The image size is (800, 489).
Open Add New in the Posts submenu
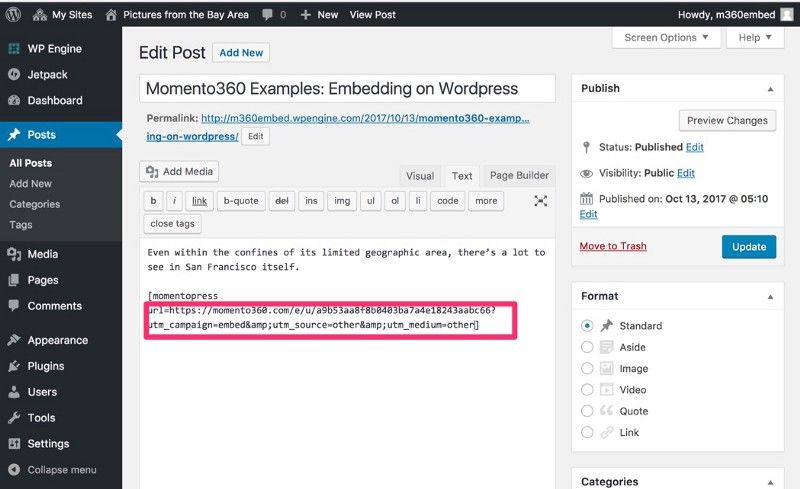click(31, 184)
